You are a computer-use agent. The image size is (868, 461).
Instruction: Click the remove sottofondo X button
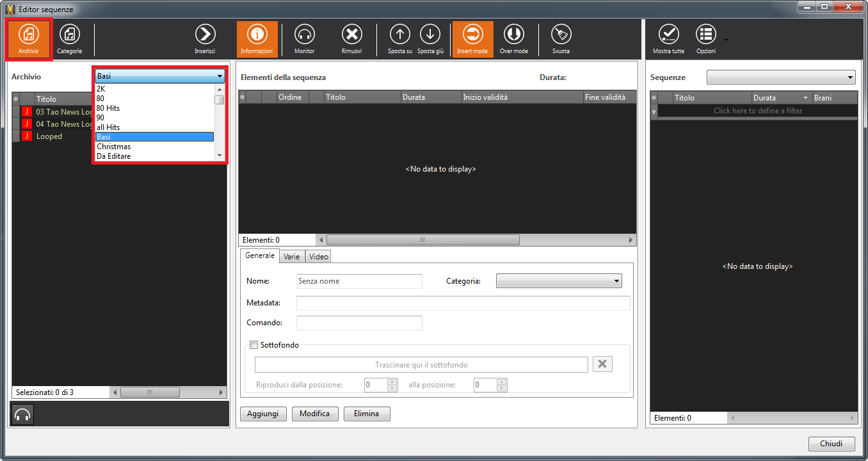(602, 364)
